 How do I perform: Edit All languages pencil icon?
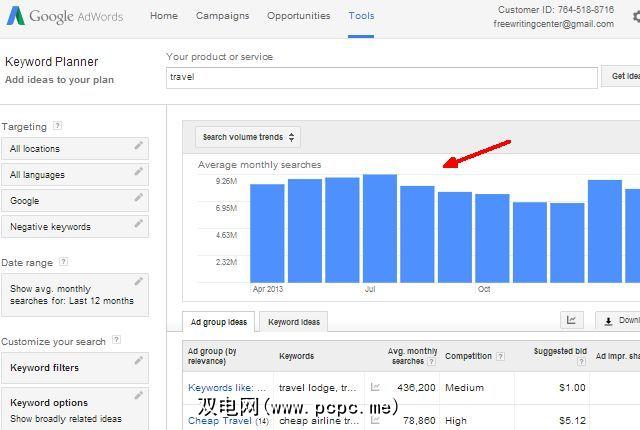point(139,171)
